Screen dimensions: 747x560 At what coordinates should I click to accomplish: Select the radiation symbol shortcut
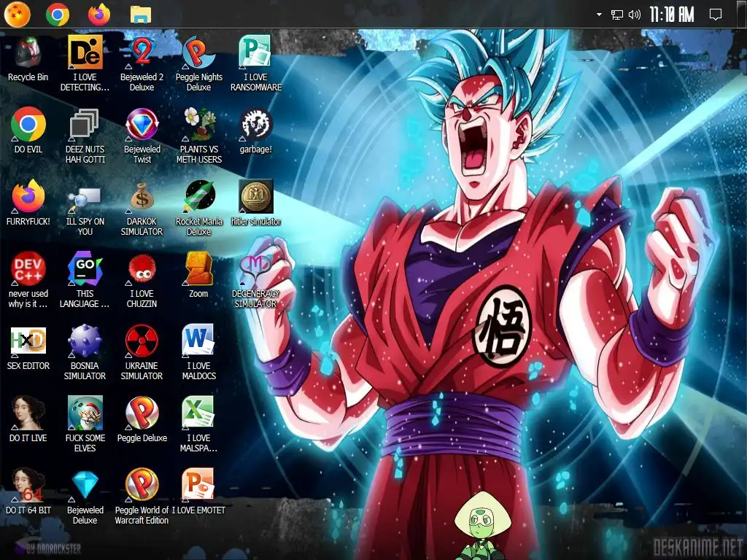[142, 352]
